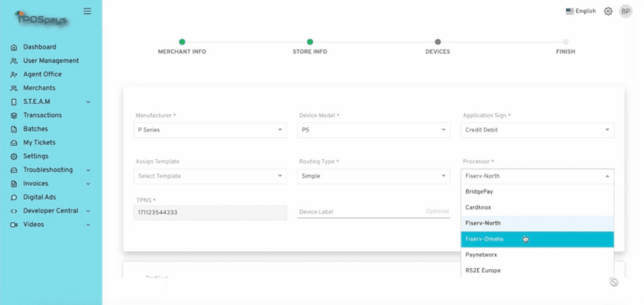This screenshot has width=644, height=305.
Task: Choose Fiserv-Omaha processor
Action: coord(538,240)
